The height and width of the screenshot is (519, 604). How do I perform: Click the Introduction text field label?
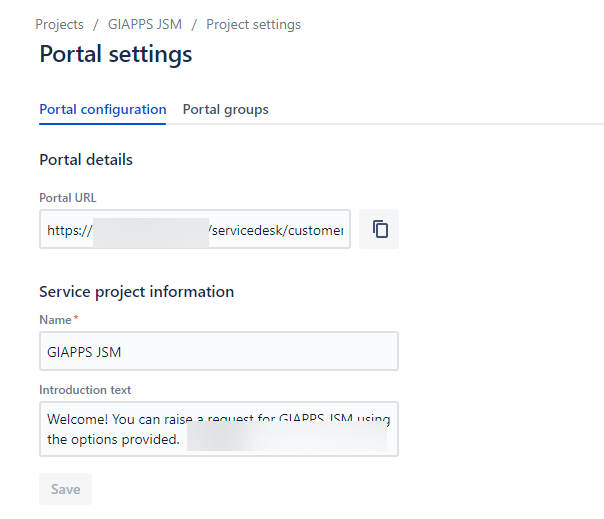click(85, 390)
